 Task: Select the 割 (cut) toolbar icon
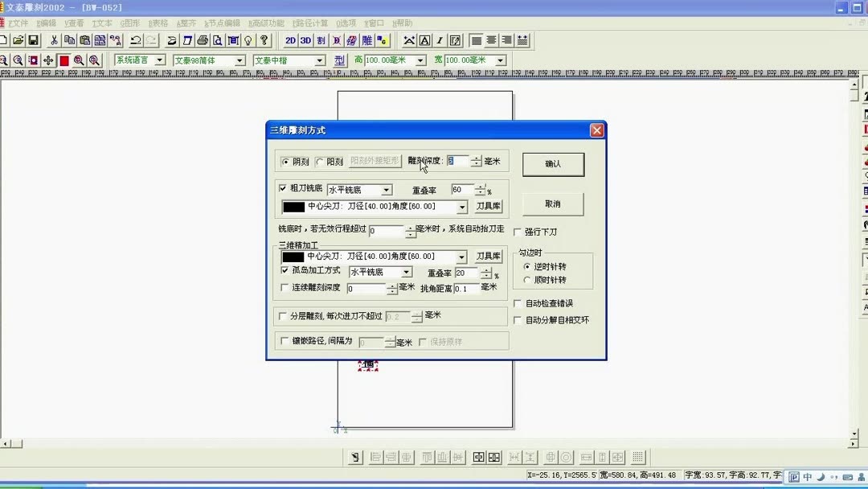pos(321,40)
